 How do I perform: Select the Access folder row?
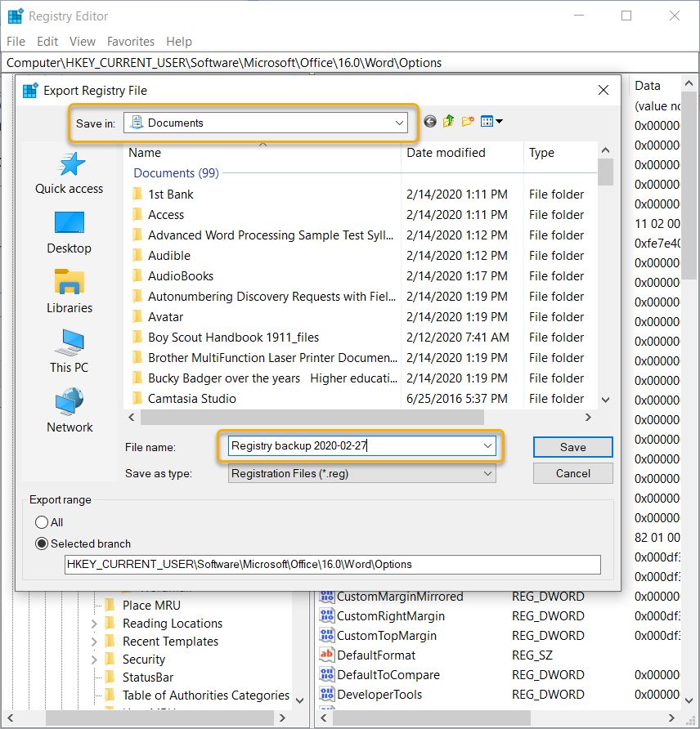360,215
